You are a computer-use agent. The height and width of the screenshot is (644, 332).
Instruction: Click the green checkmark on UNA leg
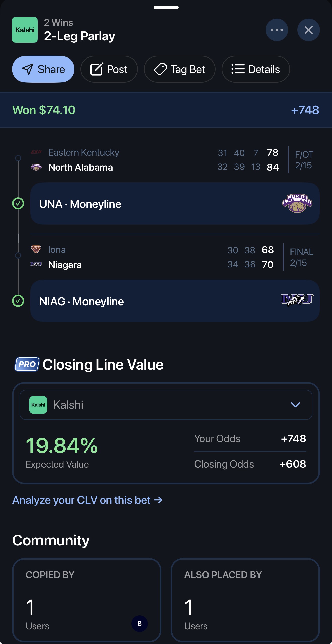tap(18, 204)
